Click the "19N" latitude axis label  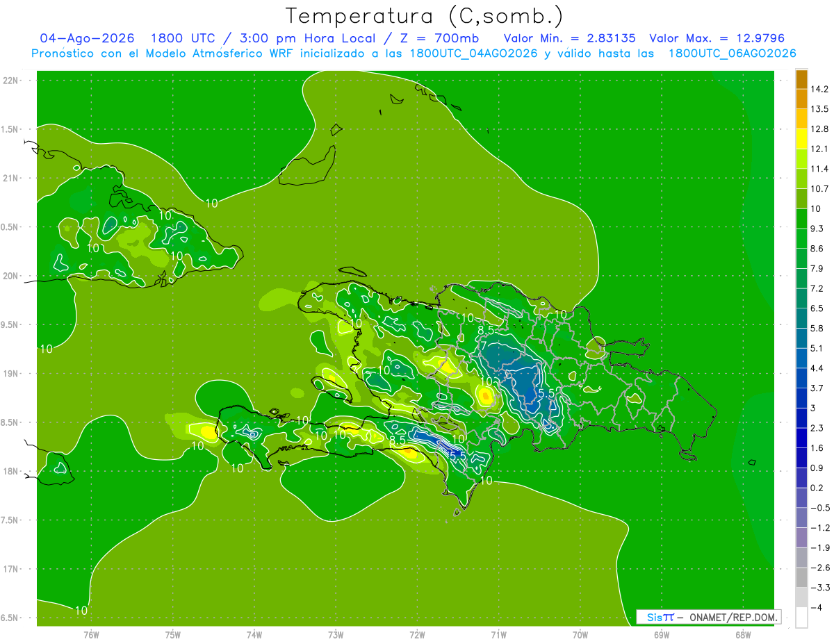click(11, 374)
